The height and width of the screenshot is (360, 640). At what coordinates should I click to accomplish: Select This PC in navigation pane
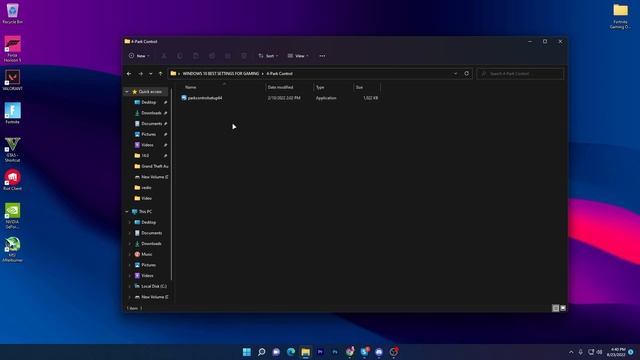[142, 212]
